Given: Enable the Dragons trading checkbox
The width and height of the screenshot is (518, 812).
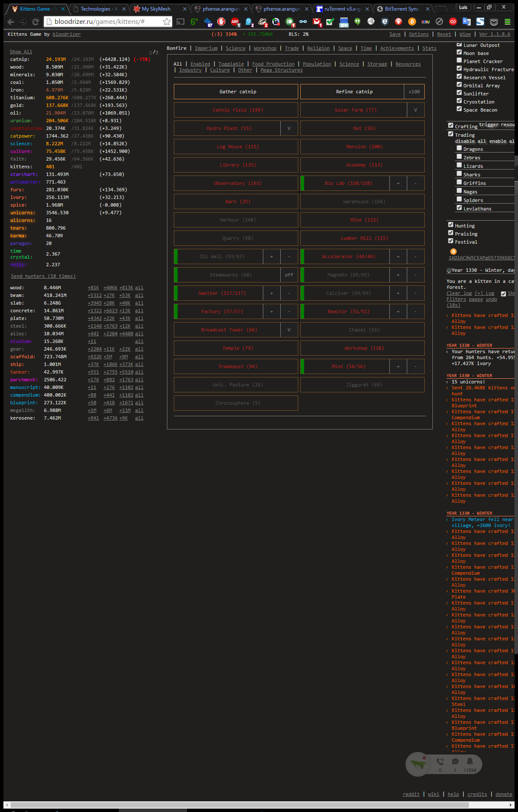Looking at the screenshot, I should click(x=459, y=148).
